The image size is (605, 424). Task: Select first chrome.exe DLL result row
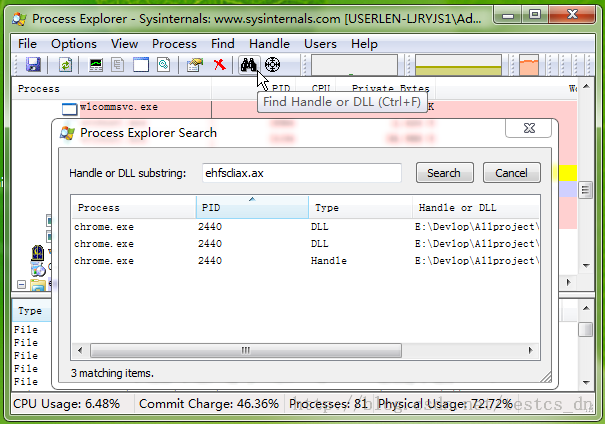[305, 227]
